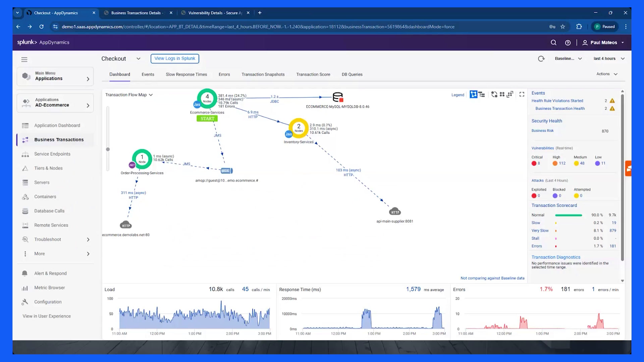Viewport: 644px width, 362px height.
Task: Select the queue node icon in flow map
Action: 227,171
